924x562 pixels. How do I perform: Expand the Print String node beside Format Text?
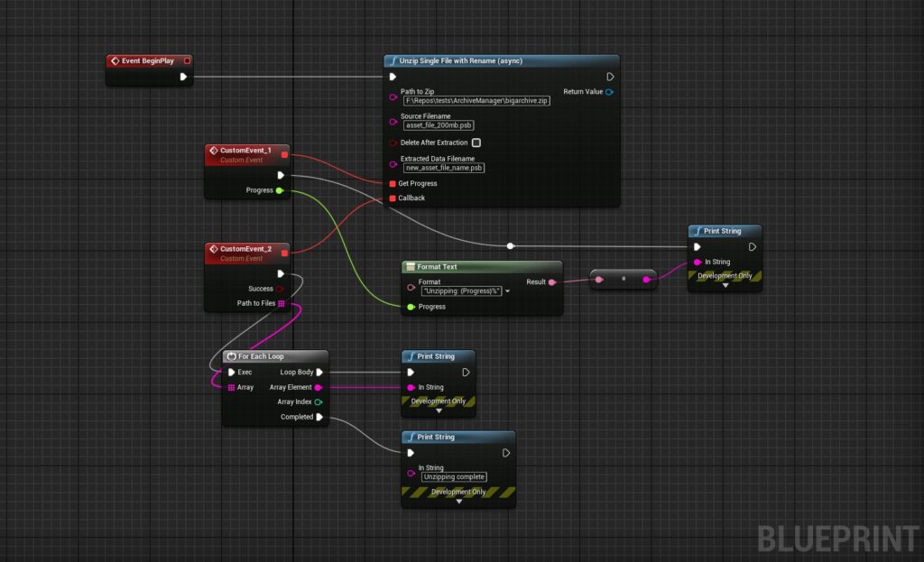pos(725,285)
